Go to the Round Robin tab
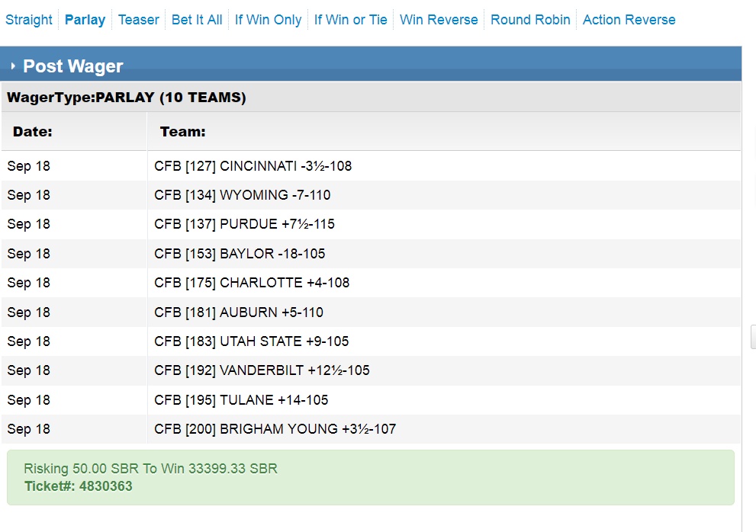Viewport: 756px width, 532px height. pos(530,20)
